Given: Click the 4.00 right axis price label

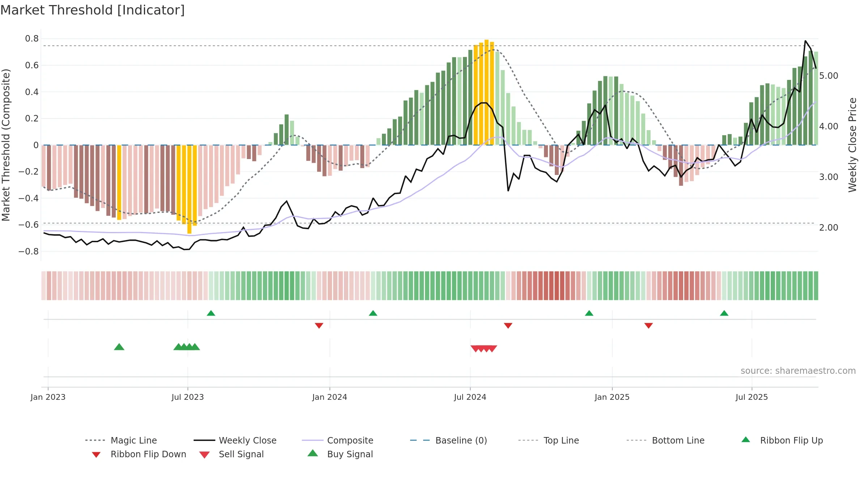Looking at the screenshot, I should coord(829,127).
